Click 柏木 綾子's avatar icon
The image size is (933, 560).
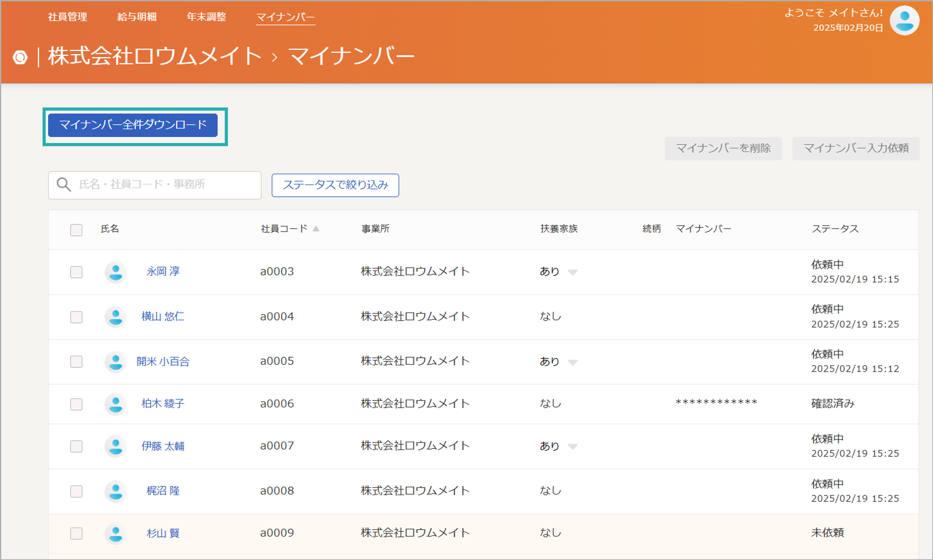coord(115,404)
